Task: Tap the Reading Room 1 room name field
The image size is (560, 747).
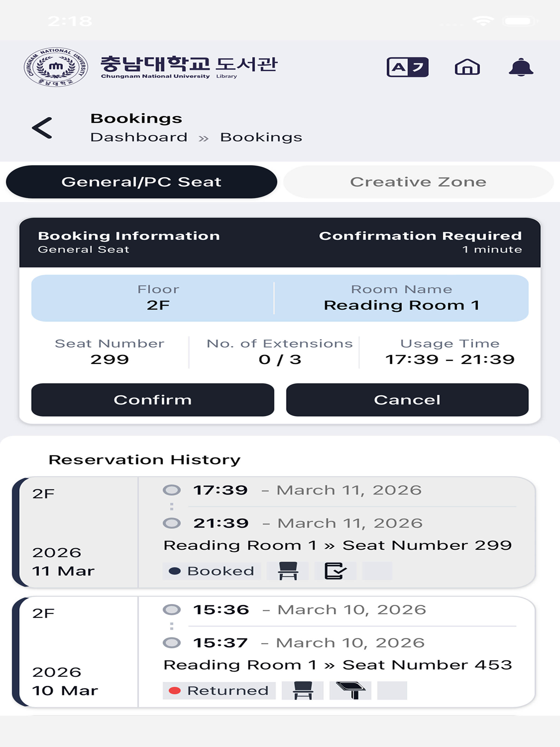Action: pos(401,298)
